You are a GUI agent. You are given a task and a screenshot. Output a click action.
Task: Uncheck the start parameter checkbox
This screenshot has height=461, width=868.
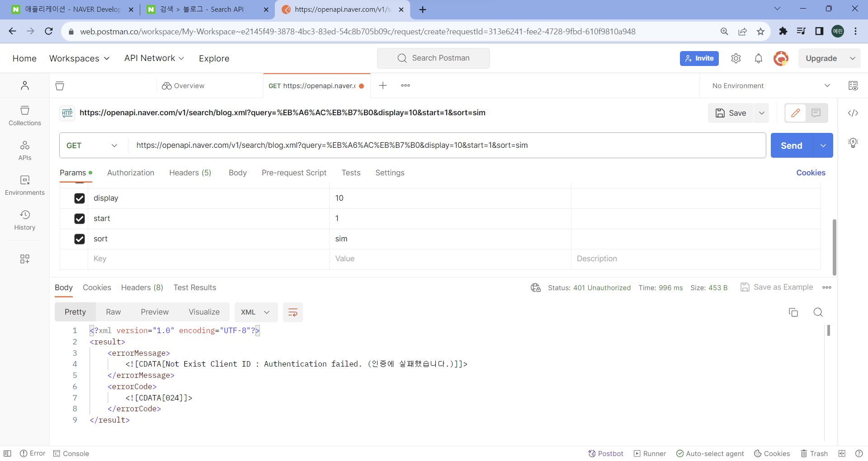coord(80,219)
